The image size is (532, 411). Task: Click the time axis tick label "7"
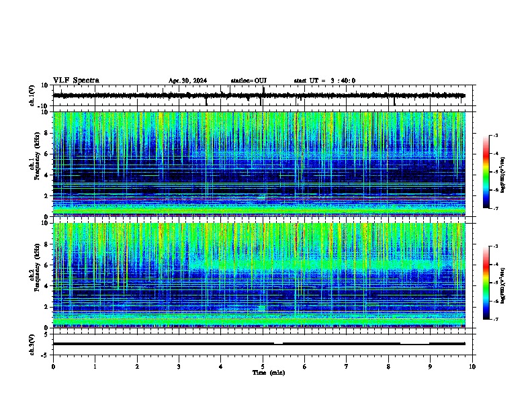coord(347,367)
